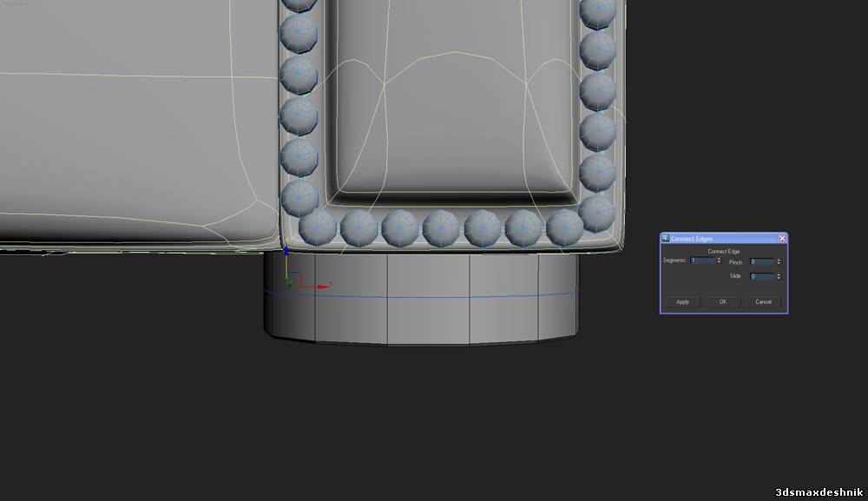Click the Pinch spinner arrows
Screen dimensions: 868x501
(x=779, y=262)
